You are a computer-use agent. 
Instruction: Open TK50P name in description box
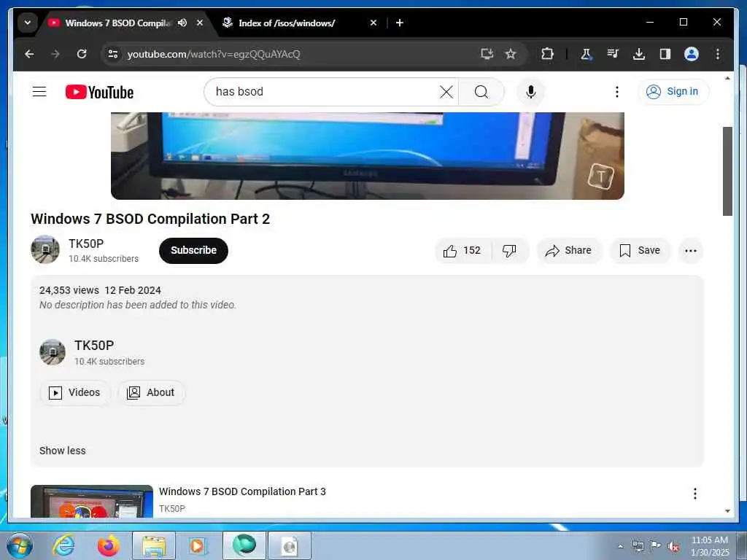(94, 345)
